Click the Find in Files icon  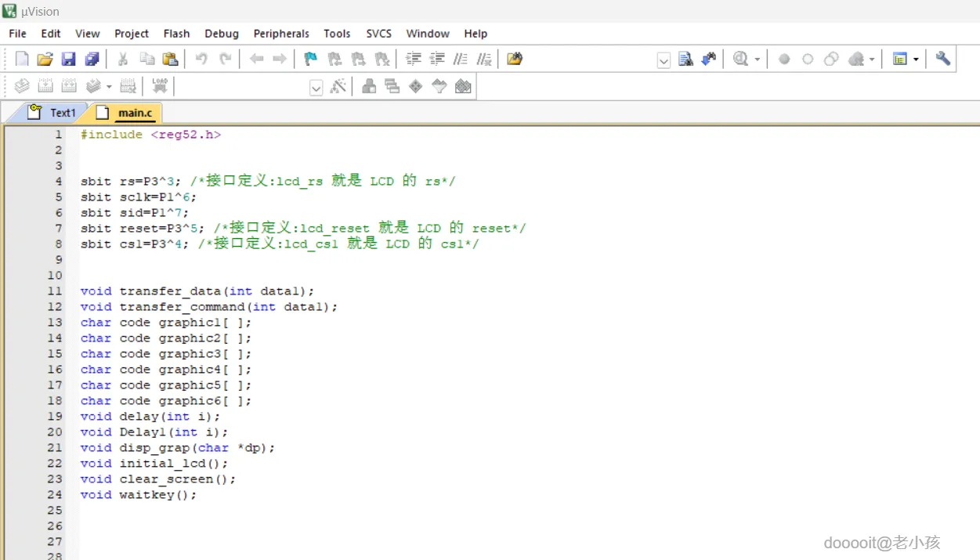click(x=685, y=59)
